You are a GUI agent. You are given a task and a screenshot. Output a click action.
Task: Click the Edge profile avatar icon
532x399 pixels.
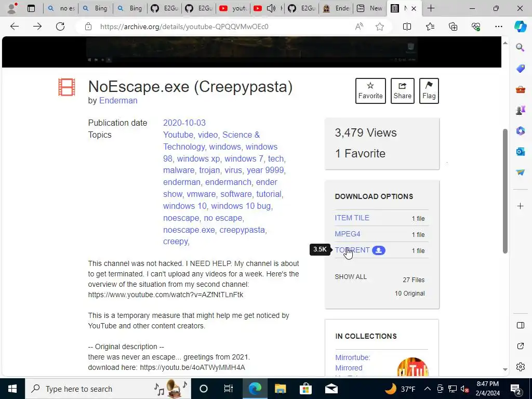(x=12, y=8)
